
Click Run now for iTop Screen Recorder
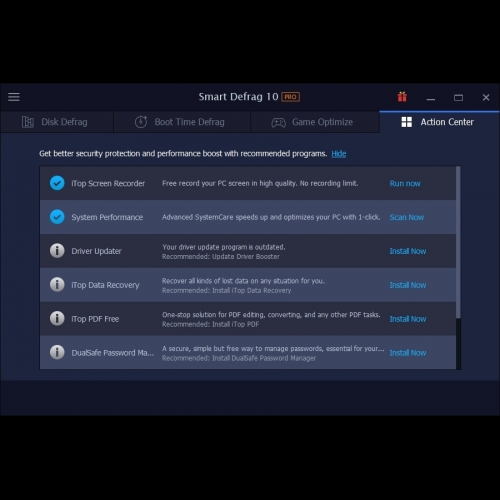[405, 183]
